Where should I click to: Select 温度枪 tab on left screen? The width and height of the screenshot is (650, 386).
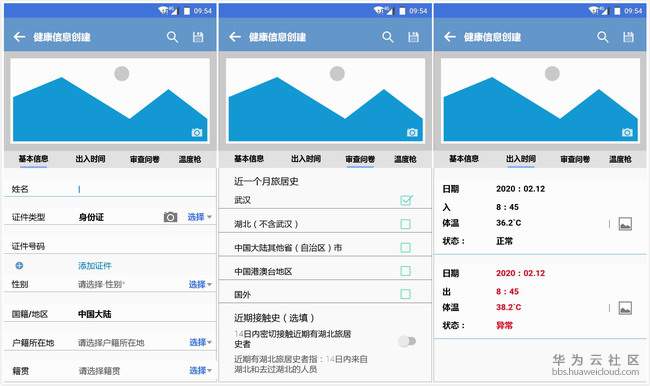pyautogui.click(x=190, y=159)
